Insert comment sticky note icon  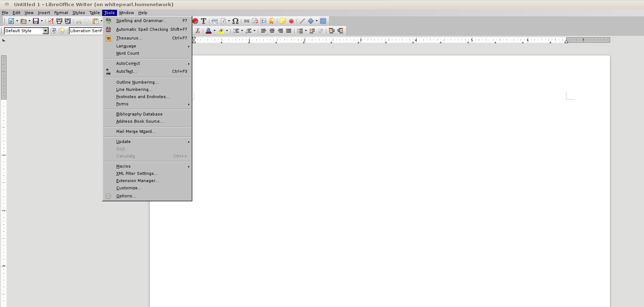point(283,21)
